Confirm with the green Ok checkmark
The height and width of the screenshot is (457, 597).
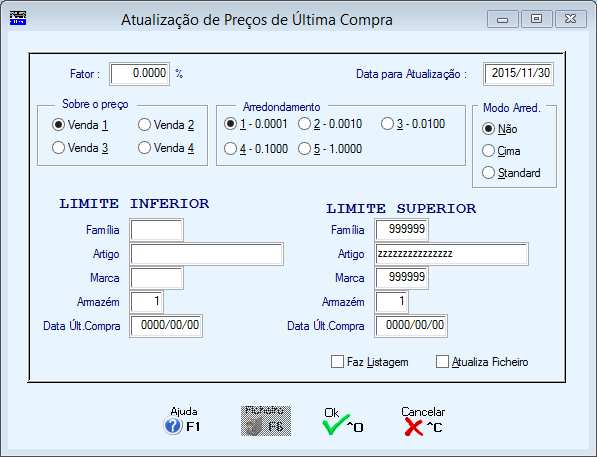(335, 425)
